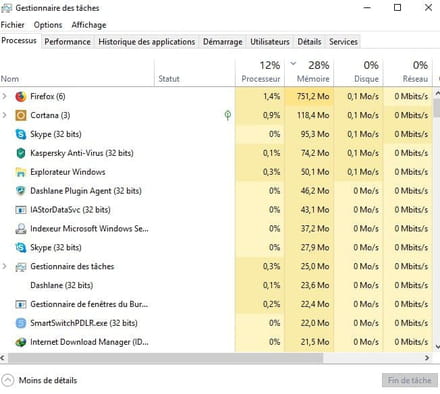The height and width of the screenshot is (394, 440).
Task: Click the Indexeur Microsoft Windows Search icon
Action: (21, 229)
